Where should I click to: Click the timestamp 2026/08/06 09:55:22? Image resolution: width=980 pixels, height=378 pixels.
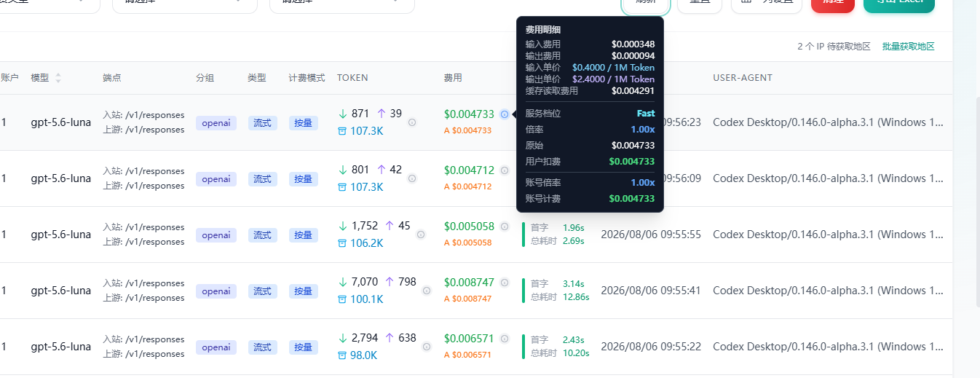tap(651, 347)
